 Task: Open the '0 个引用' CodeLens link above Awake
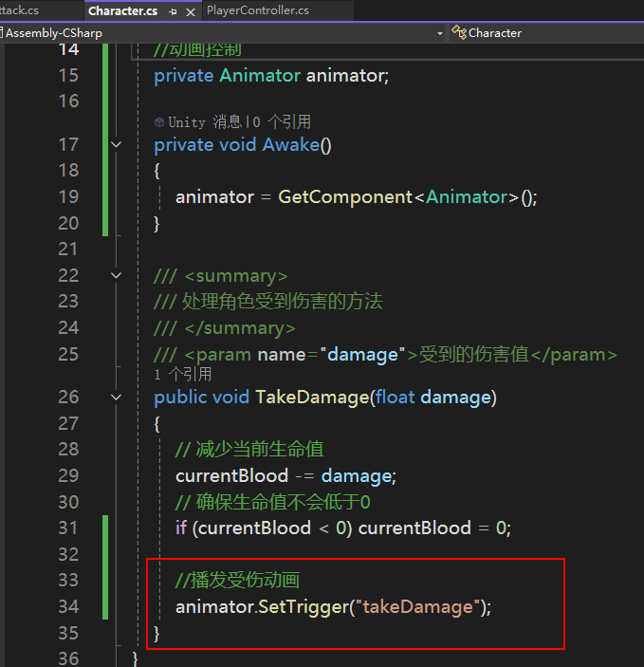pyautogui.click(x=282, y=122)
